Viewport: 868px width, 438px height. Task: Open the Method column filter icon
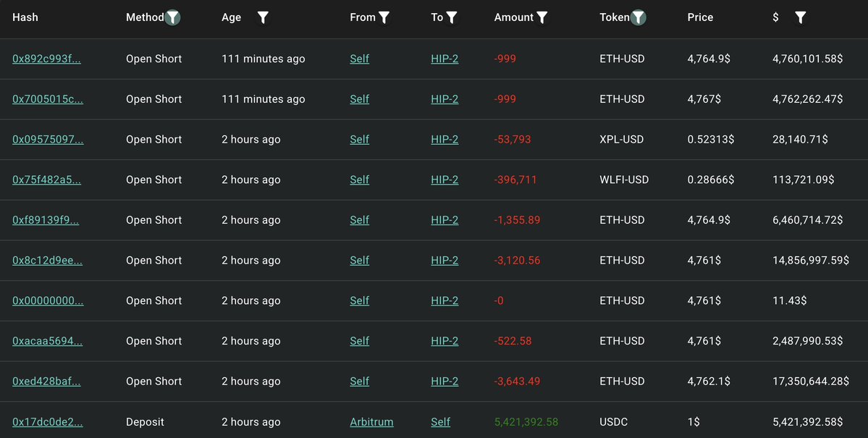(x=173, y=17)
